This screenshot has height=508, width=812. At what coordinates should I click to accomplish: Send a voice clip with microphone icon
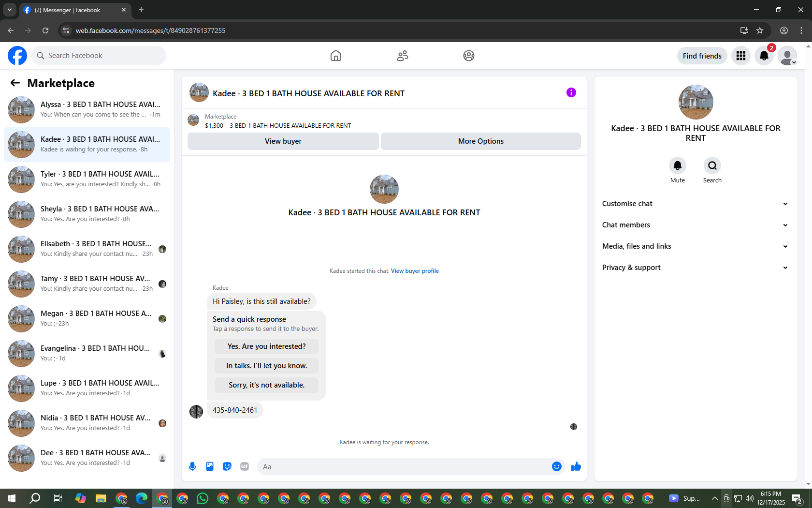click(192, 466)
